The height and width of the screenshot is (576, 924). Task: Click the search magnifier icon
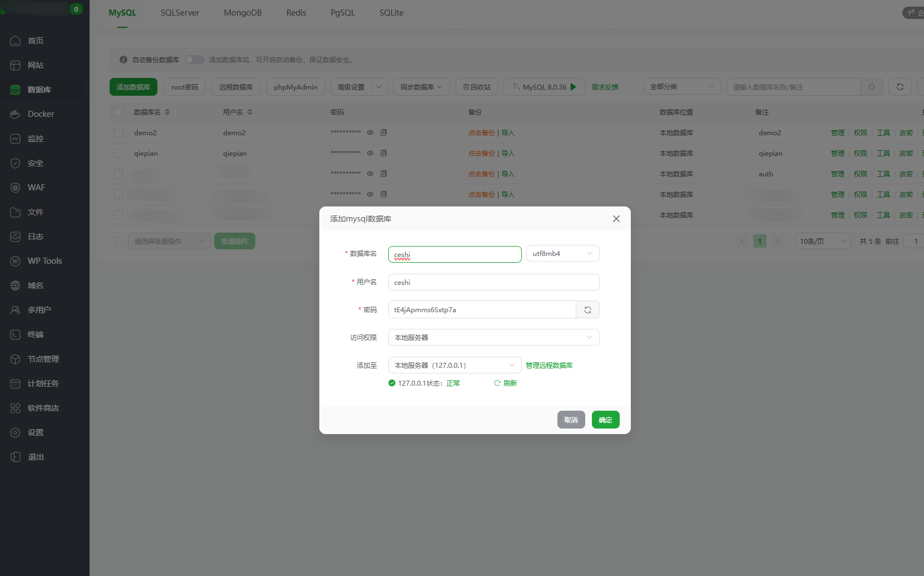[x=872, y=87]
